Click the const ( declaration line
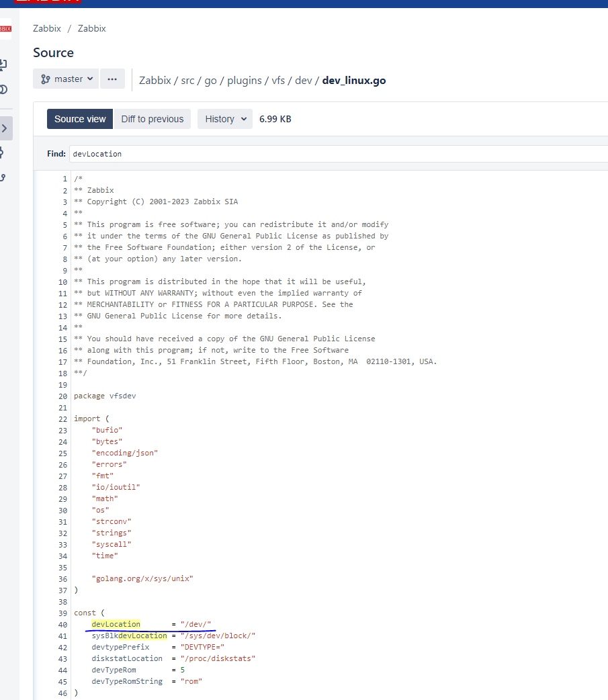 (x=89, y=613)
